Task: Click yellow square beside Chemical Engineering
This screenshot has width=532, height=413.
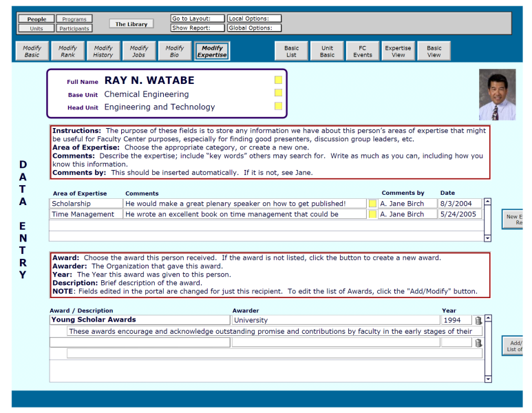Action: (278, 93)
